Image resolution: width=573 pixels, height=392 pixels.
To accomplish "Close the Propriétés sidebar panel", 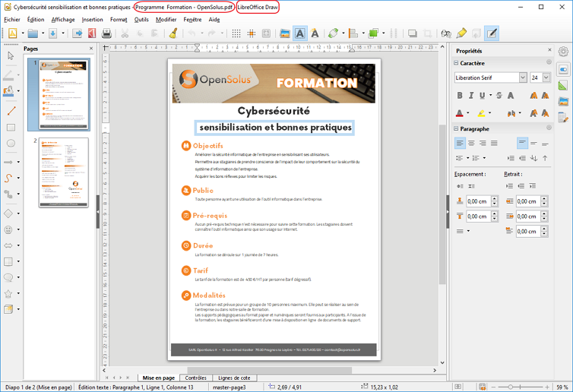I will tap(549, 49).
